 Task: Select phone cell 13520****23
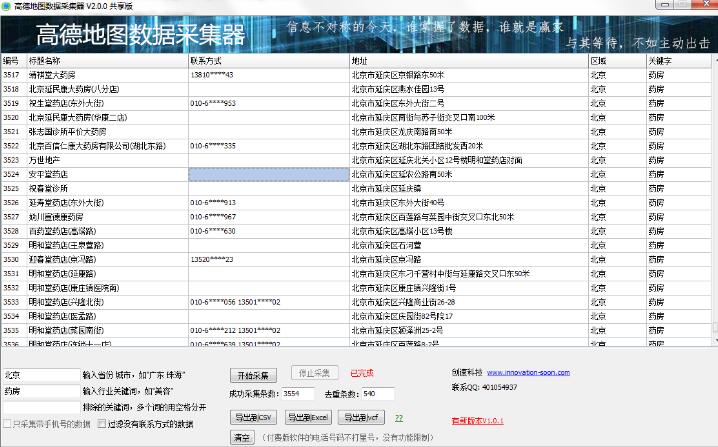269,259
